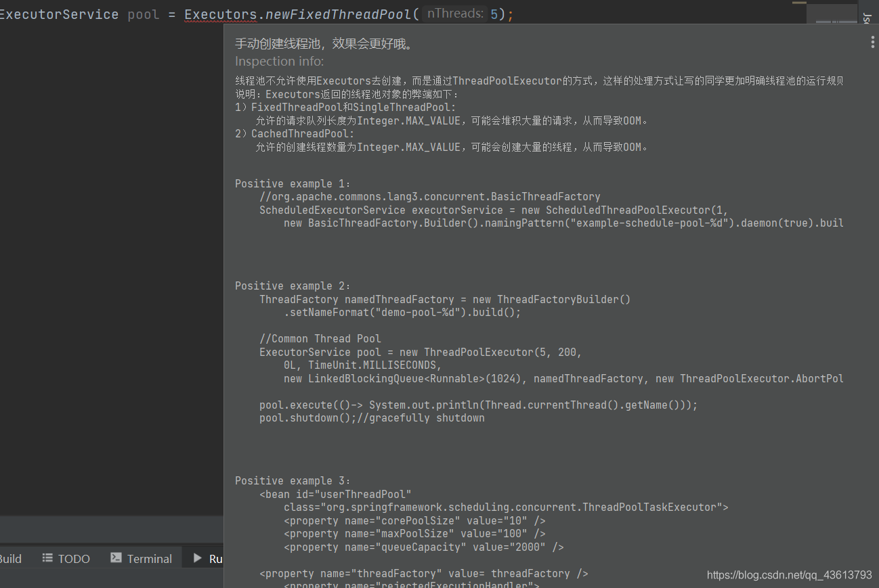
Task: Click the '2）CachedThreadPool:' line
Action: point(295,134)
